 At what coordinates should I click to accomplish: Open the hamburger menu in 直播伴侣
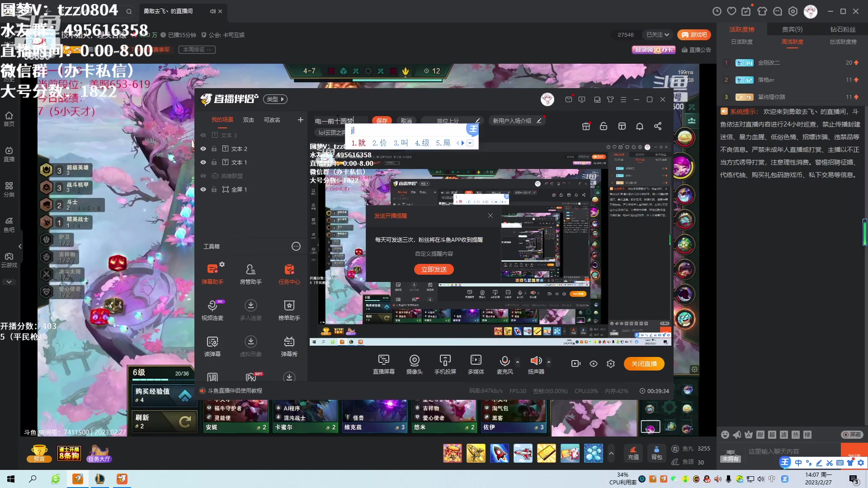pos(623,99)
